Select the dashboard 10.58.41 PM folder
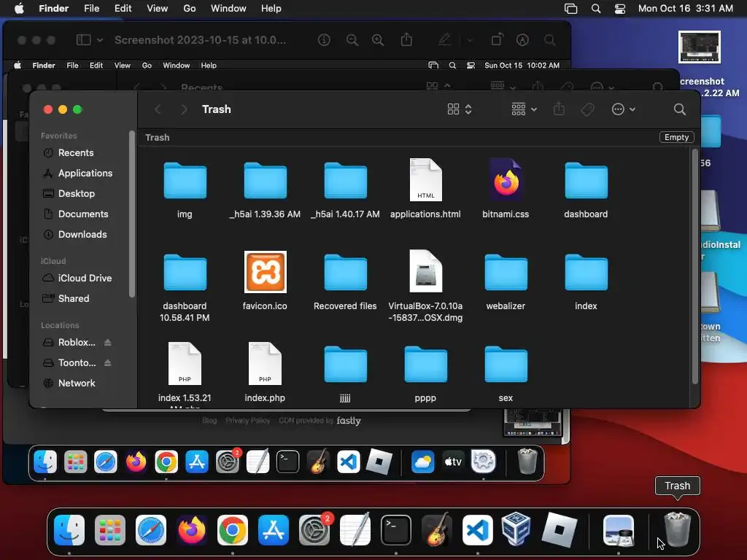 (185, 273)
